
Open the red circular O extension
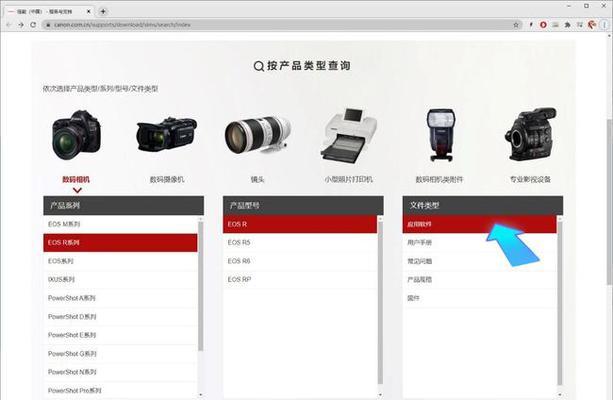coord(543,25)
